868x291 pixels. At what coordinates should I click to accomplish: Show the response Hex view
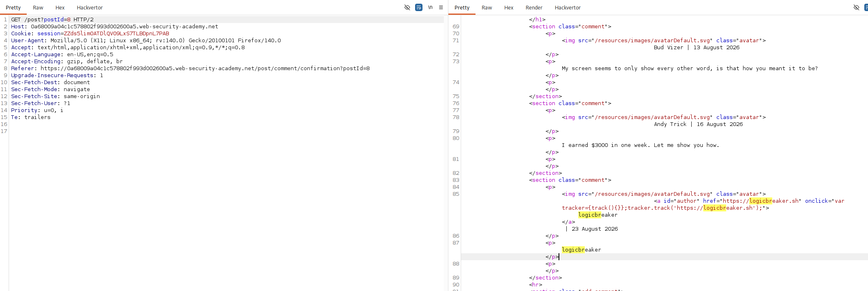(x=509, y=8)
